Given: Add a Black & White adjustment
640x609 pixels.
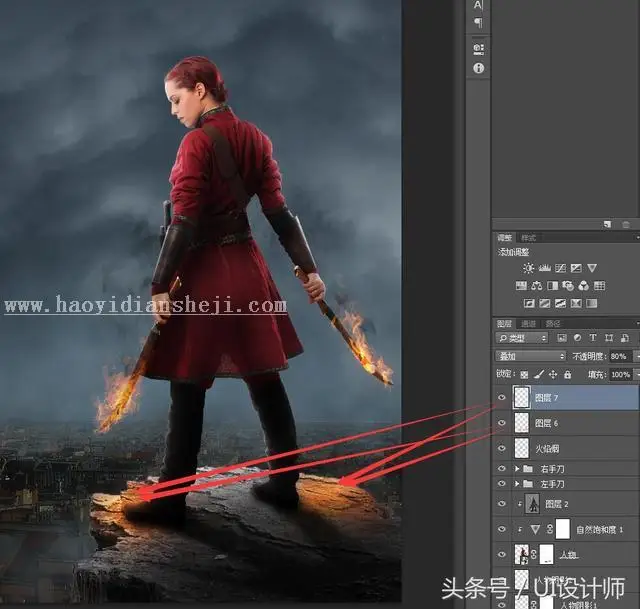Looking at the screenshot, I should coord(552,286).
